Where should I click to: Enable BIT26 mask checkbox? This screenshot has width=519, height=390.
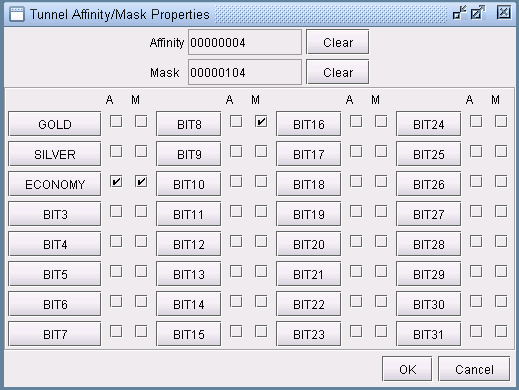501,181
